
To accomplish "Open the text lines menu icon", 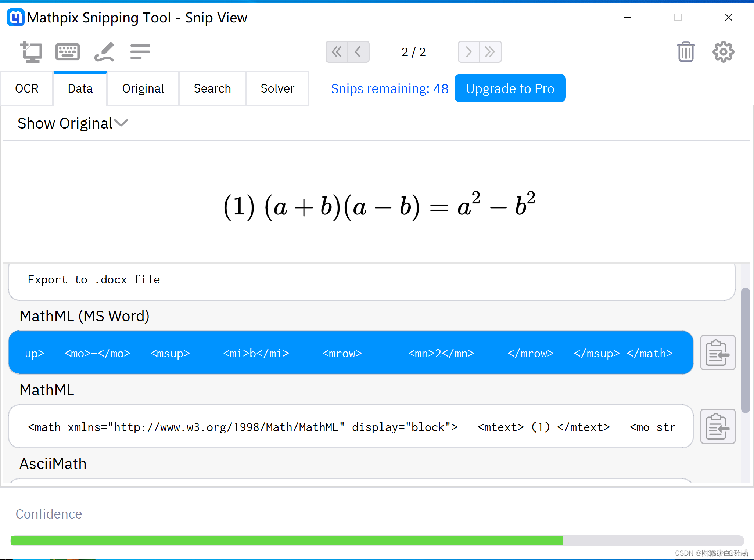I will (140, 52).
